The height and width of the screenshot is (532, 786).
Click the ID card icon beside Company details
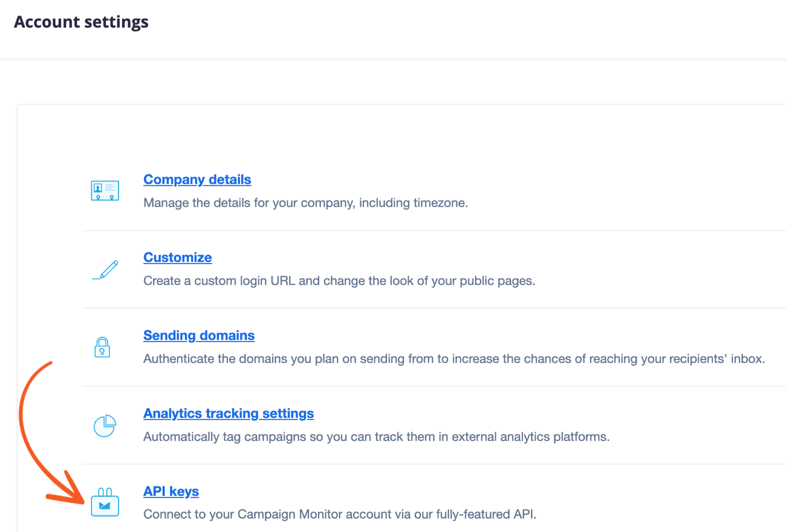point(105,190)
